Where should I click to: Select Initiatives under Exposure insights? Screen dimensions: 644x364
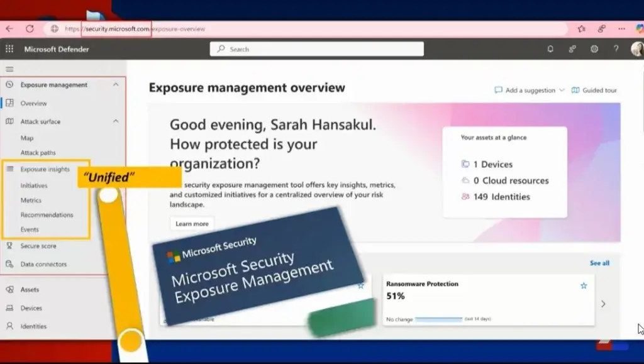click(x=34, y=185)
